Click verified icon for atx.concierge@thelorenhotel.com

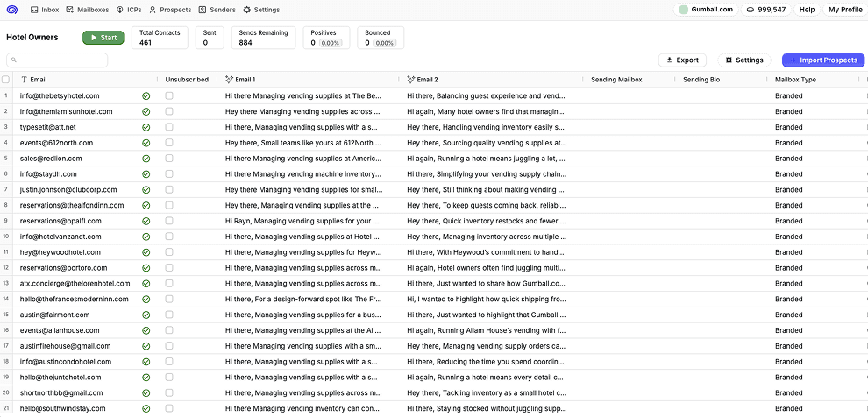(146, 284)
